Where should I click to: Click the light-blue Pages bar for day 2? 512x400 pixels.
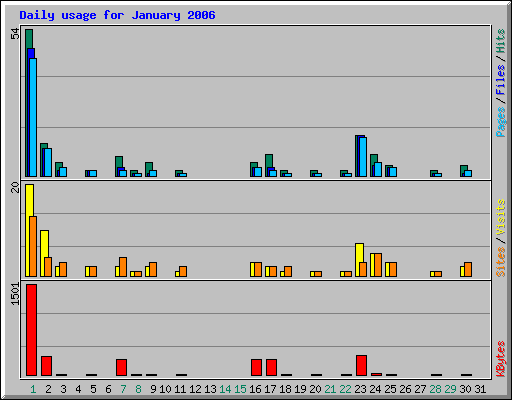[x=48, y=162]
